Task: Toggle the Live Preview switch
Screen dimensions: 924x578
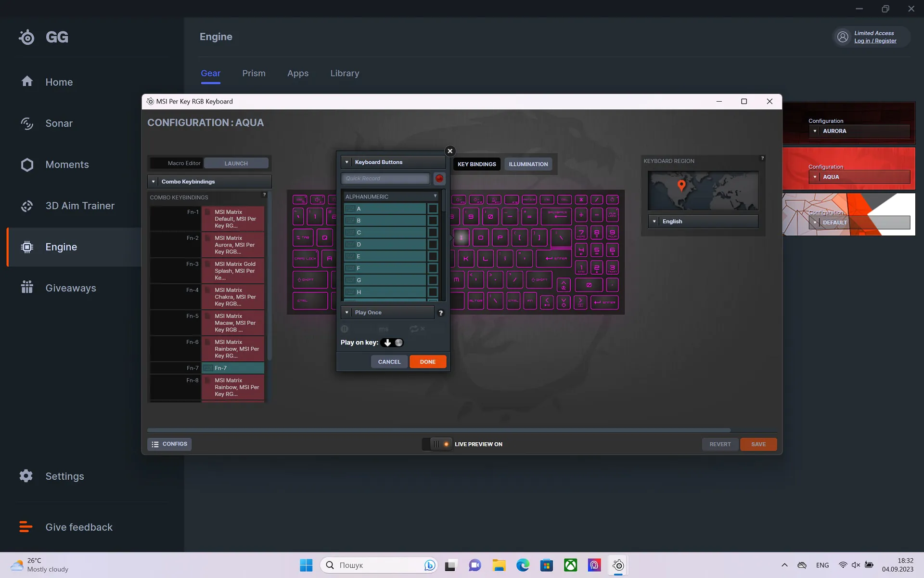Action: click(437, 444)
